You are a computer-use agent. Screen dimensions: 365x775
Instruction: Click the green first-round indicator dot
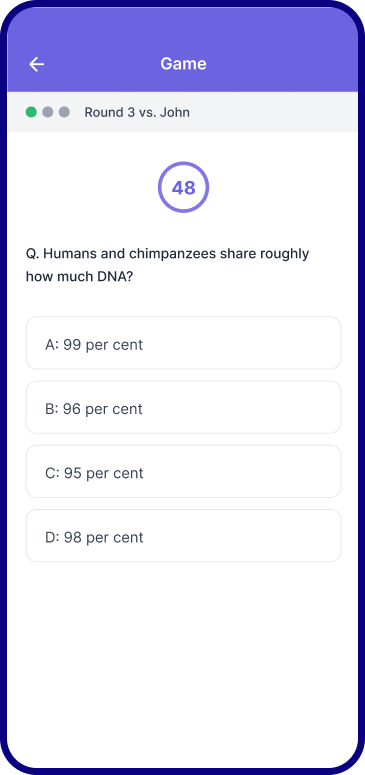(x=31, y=112)
